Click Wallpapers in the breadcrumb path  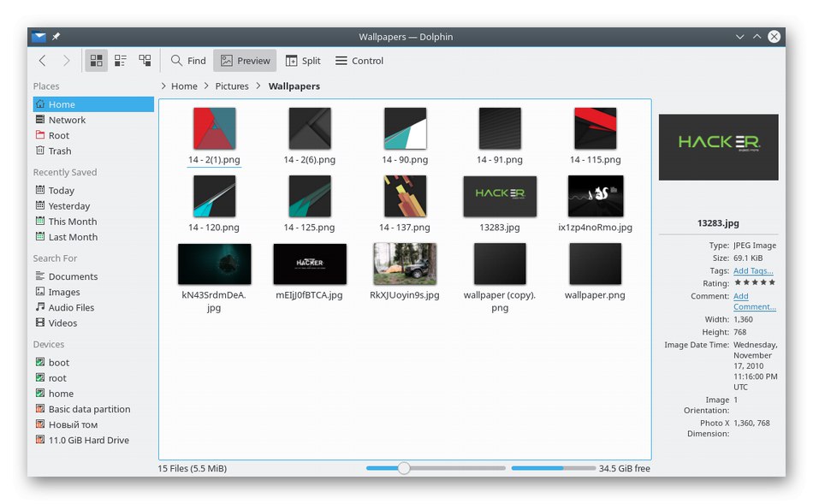click(x=294, y=86)
